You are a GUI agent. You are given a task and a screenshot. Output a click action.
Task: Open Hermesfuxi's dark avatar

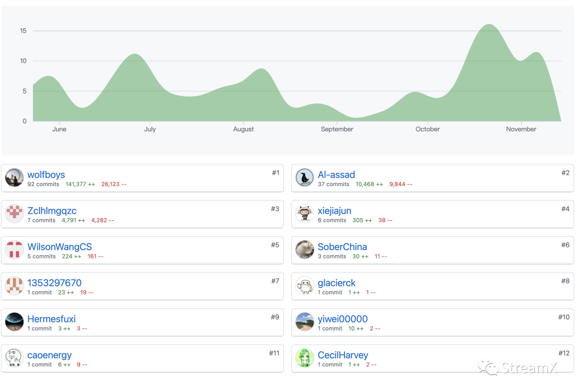click(14, 322)
